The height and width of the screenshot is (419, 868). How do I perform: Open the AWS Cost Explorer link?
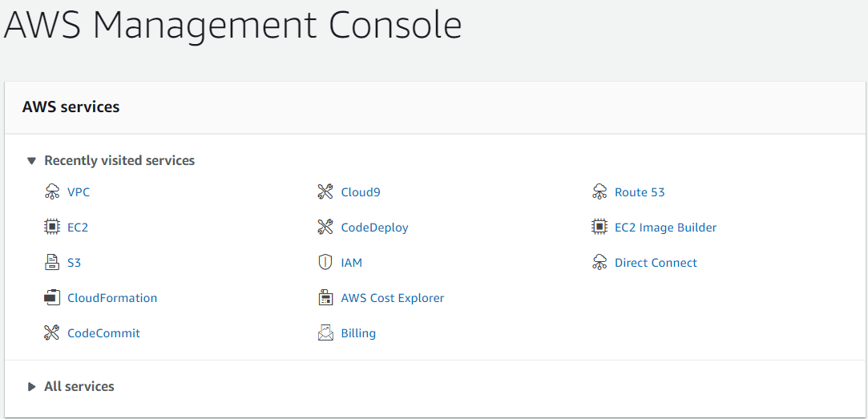click(393, 298)
